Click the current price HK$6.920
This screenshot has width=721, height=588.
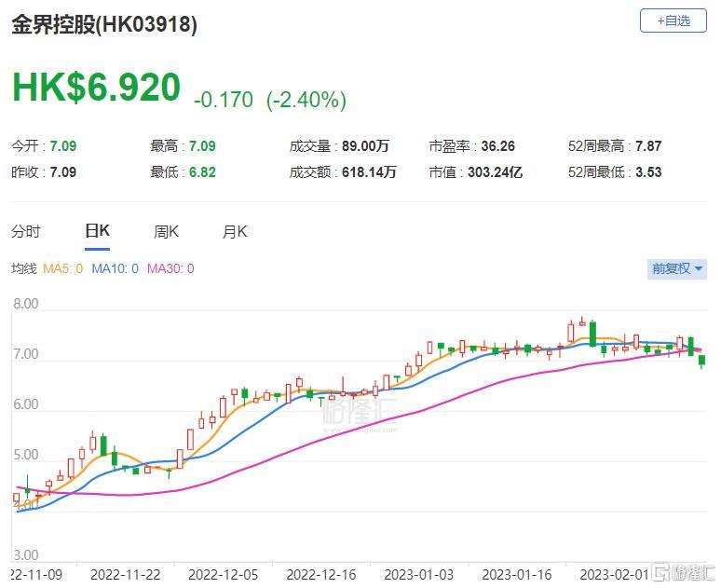pyautogui.click(x=96, y=87)
